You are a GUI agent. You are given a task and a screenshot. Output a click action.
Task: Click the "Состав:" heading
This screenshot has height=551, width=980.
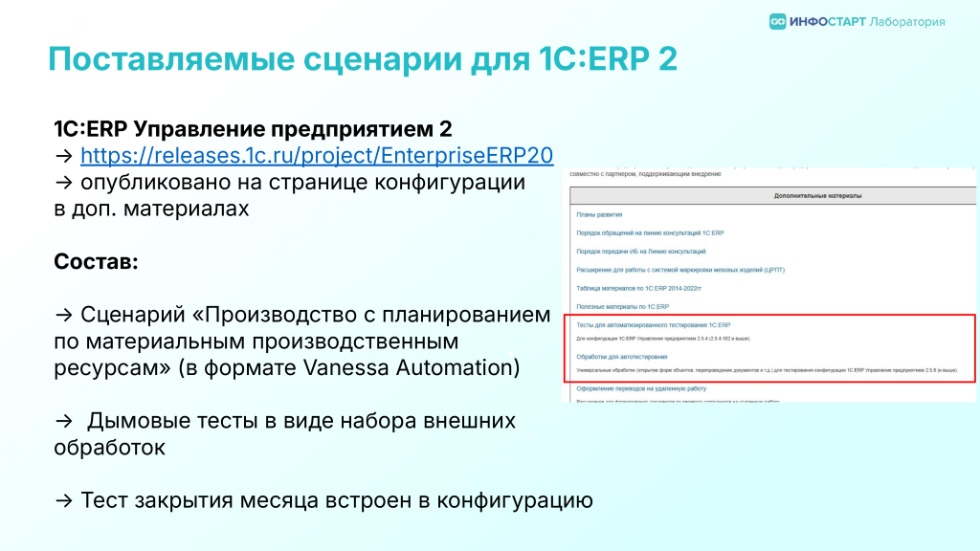click(96, 262)
